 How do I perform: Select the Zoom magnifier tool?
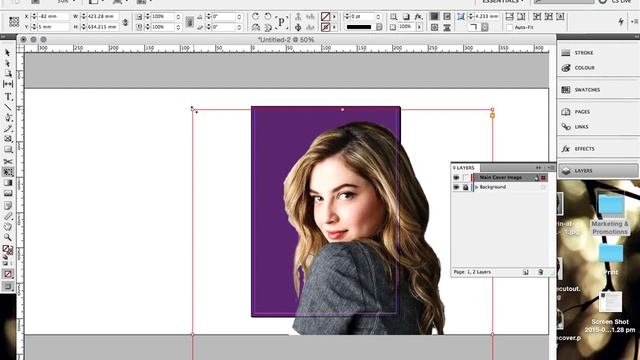pyautogui.click(x=8, y=237)
